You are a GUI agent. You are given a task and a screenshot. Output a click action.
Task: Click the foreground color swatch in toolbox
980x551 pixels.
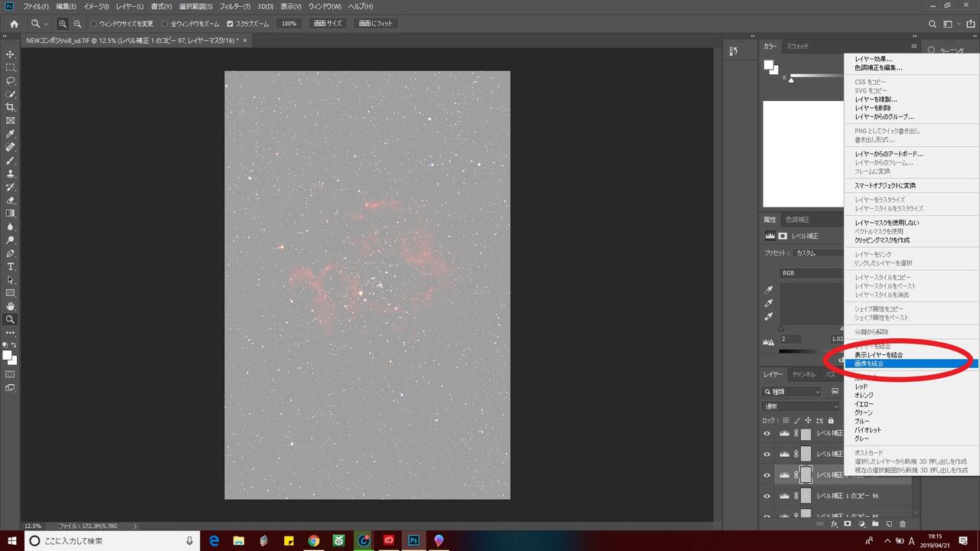[8, 355]
